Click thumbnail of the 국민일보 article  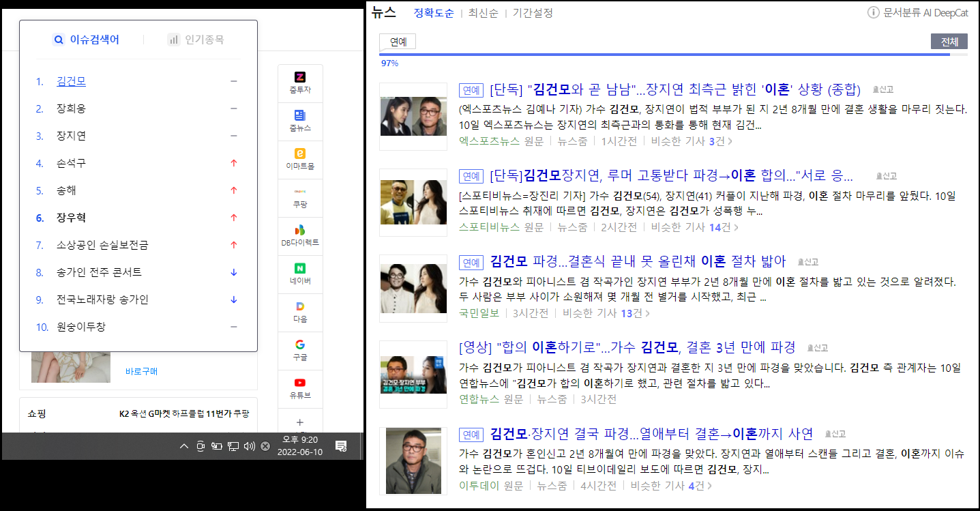pos(413,288)
